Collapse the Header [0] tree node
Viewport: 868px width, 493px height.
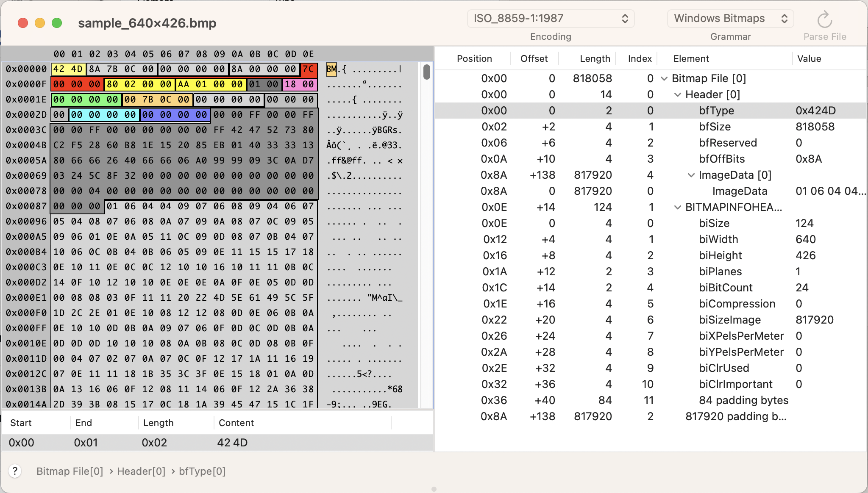pyautogui.click(x=678, y=94)
